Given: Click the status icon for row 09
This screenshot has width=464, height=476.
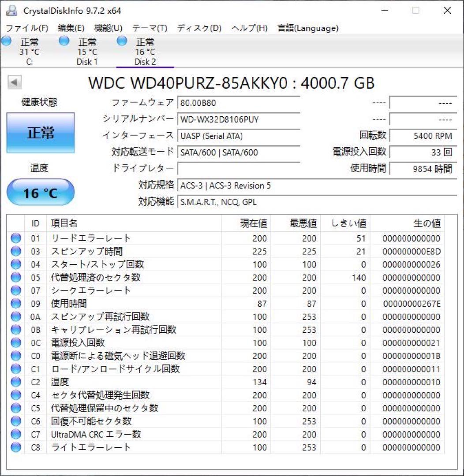Looking at the screenshot, I should [x=16, y=304].
